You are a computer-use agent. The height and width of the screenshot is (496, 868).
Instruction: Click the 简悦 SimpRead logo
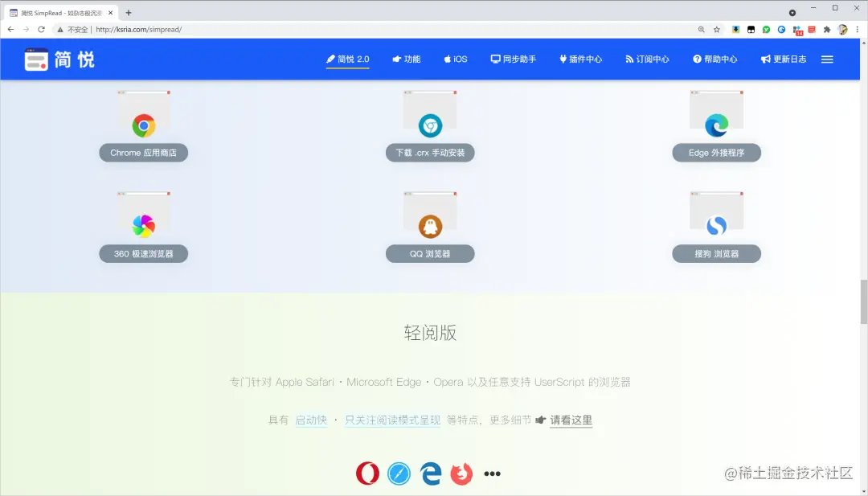pos(59,59)
